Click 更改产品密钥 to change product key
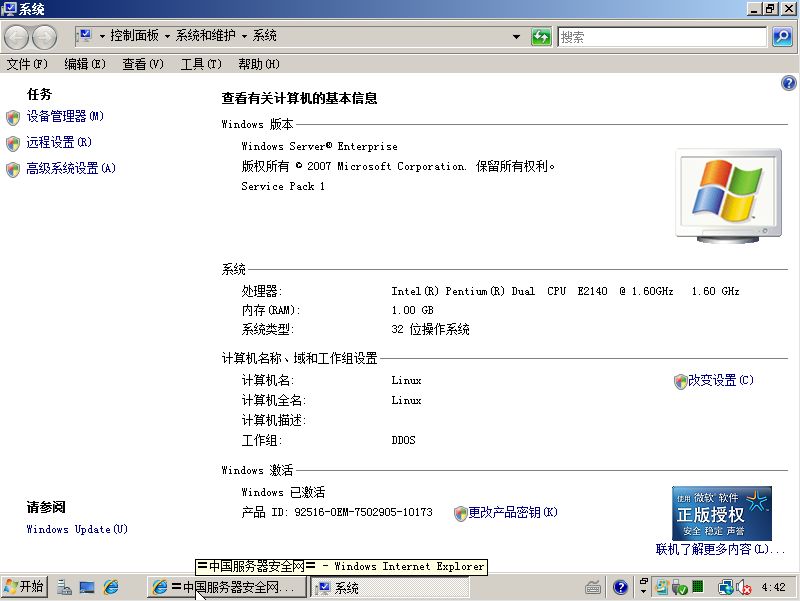The image size is (800, 601). [513, 512]
